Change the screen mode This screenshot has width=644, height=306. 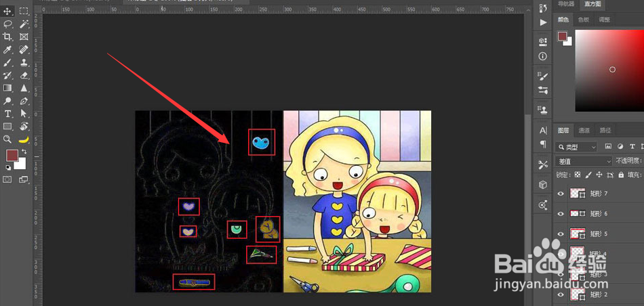[x=24, y=179]
